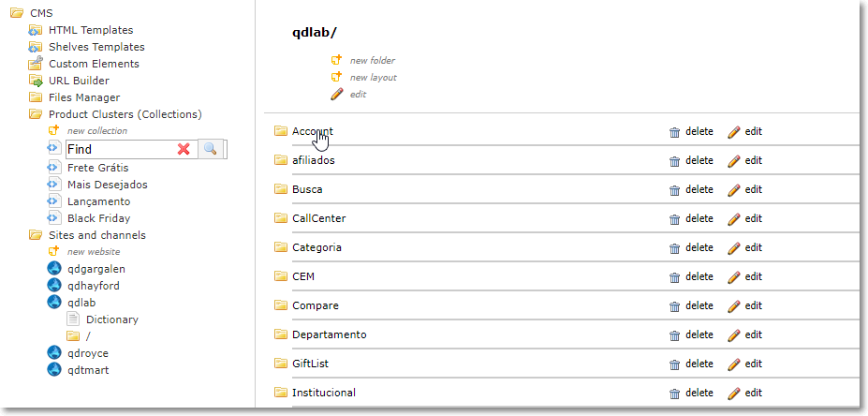The width and height of the screenshot is (868, 416).
Task: Click the Custom Elements folder icon
Action: [x=36, y=64]
